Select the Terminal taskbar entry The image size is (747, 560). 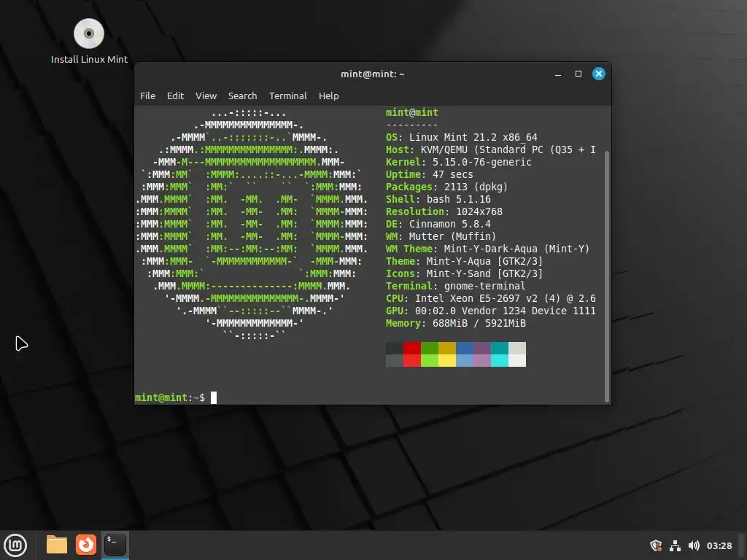pyautogui.click(x=115, y=545)
